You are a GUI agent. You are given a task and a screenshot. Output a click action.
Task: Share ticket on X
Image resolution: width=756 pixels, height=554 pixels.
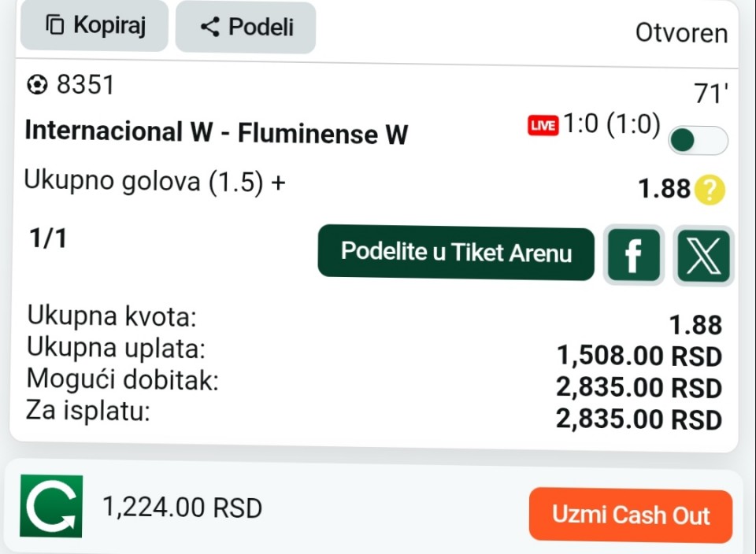pyautogui.click(x=703, y=256)
